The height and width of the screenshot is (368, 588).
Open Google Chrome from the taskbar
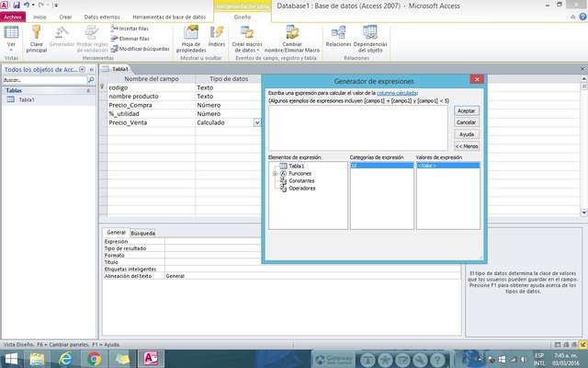tap(94, 360)
